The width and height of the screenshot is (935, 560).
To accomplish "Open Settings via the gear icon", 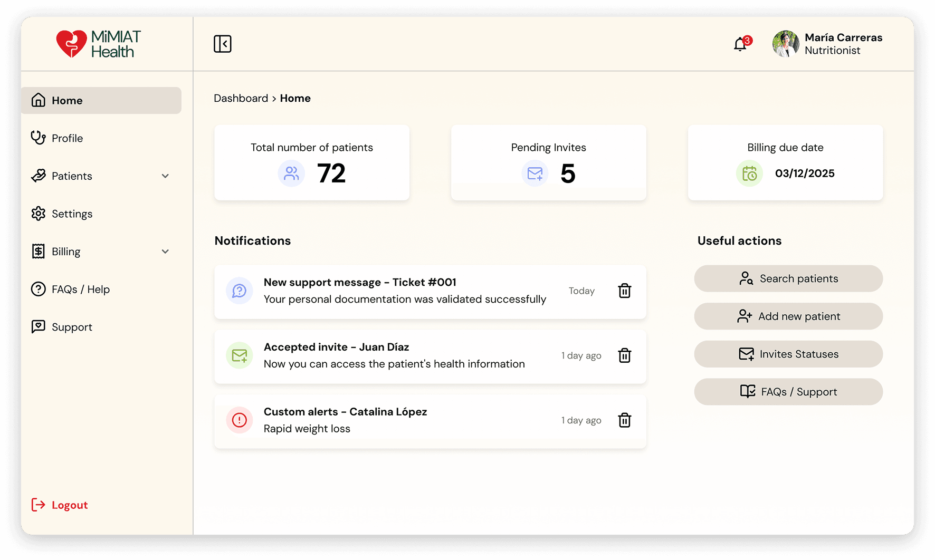I will 38,214.
